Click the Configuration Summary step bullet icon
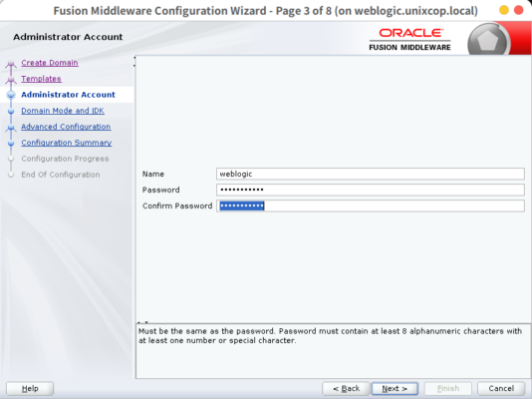532x399 pixels. click(x=11, y=143)
